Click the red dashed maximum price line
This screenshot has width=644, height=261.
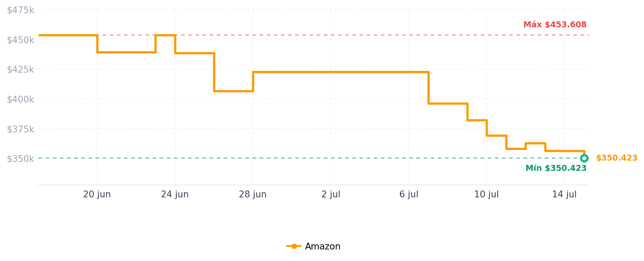[342, 35]
